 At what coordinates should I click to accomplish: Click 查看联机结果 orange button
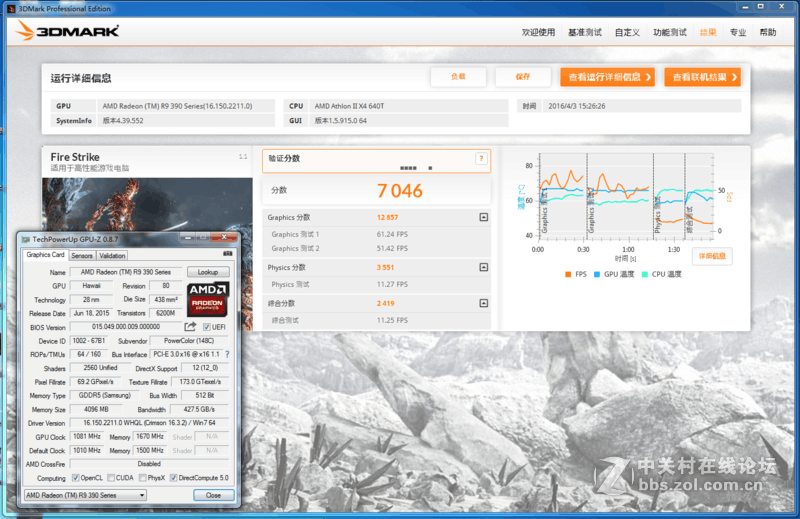pyautogui.click(x=703, y=77)
